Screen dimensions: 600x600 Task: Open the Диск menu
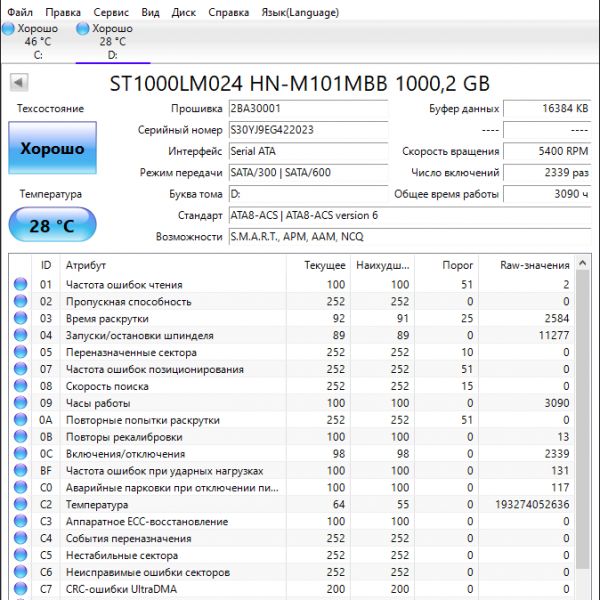(x=184, y=12)
